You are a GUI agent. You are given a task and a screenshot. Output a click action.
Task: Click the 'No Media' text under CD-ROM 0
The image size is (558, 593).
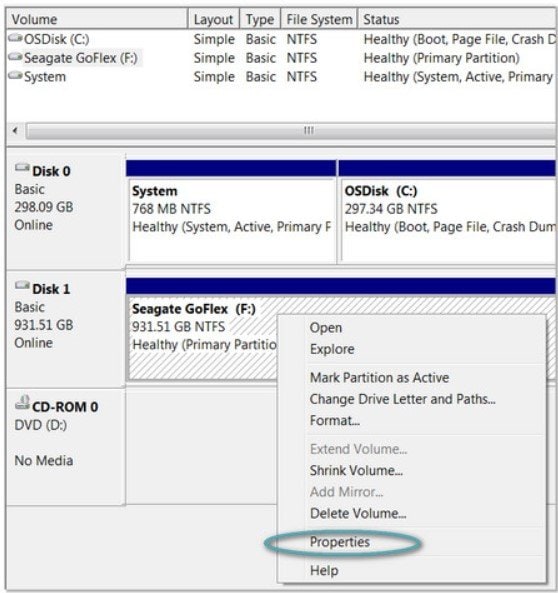click(x=44, y=460)
